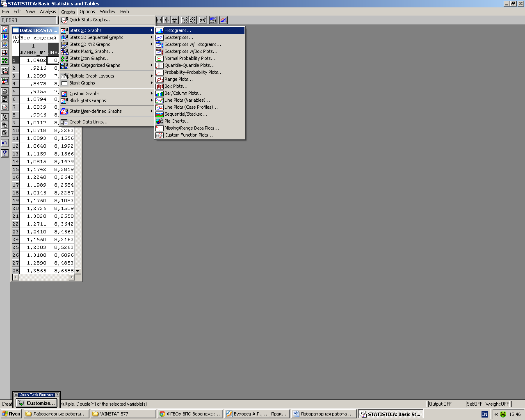Viewport: 525px width, 420px height.
Task: Open Pie Charts… entry
Action: [x=200, y=121]
